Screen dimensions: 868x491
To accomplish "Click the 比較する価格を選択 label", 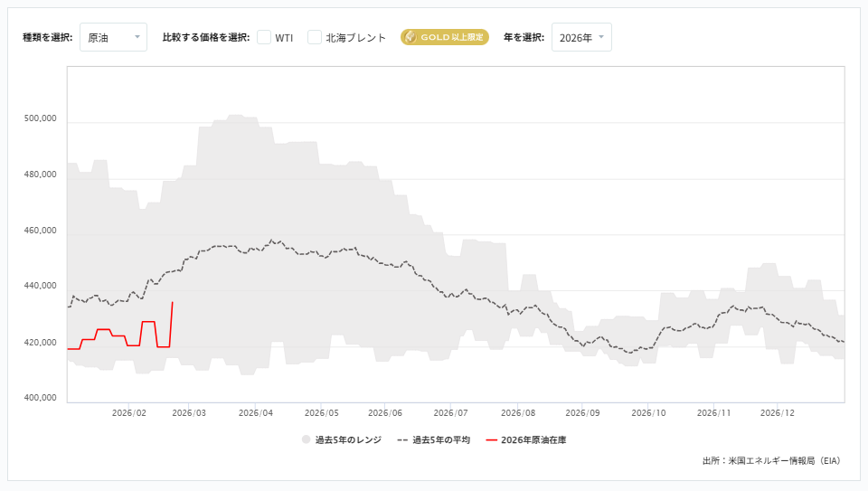I will pos(206,37).
